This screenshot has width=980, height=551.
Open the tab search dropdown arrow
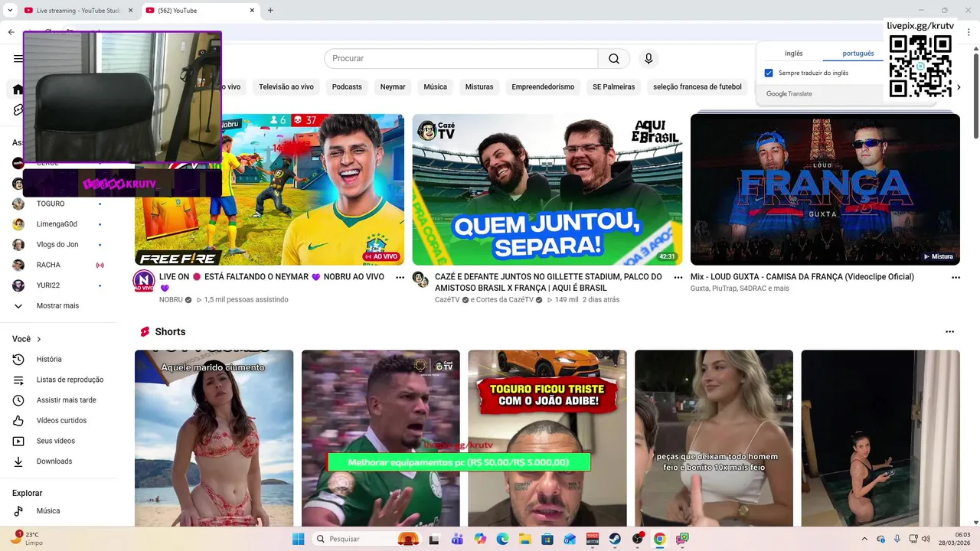[10, 10]
